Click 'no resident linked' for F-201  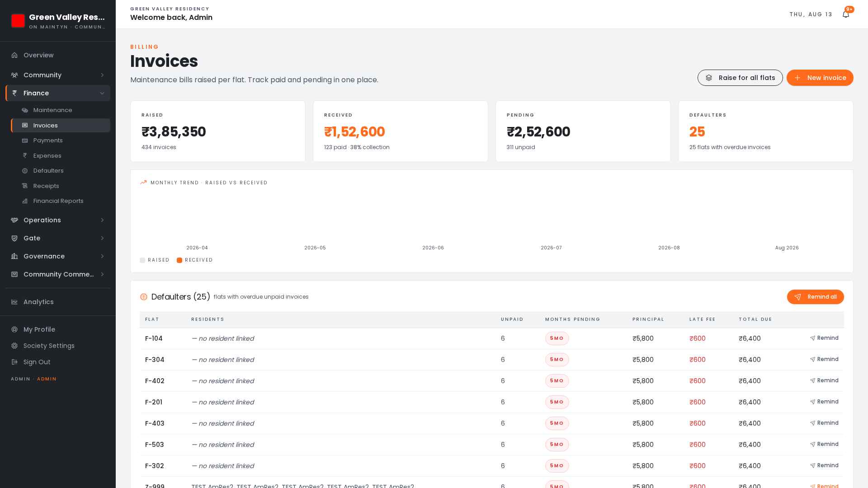point(222,402)
